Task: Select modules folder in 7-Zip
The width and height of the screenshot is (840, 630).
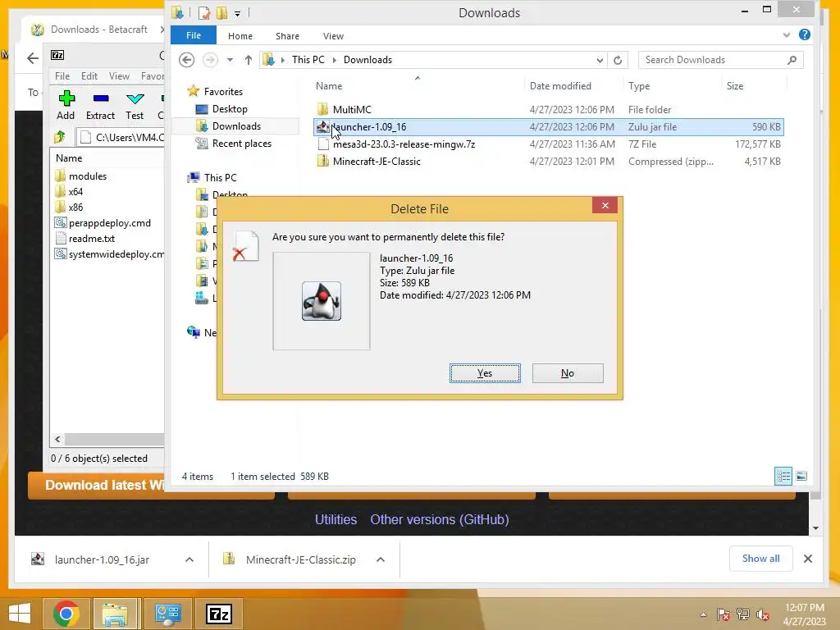Action: pyautogui.click(x=81, y=176)
